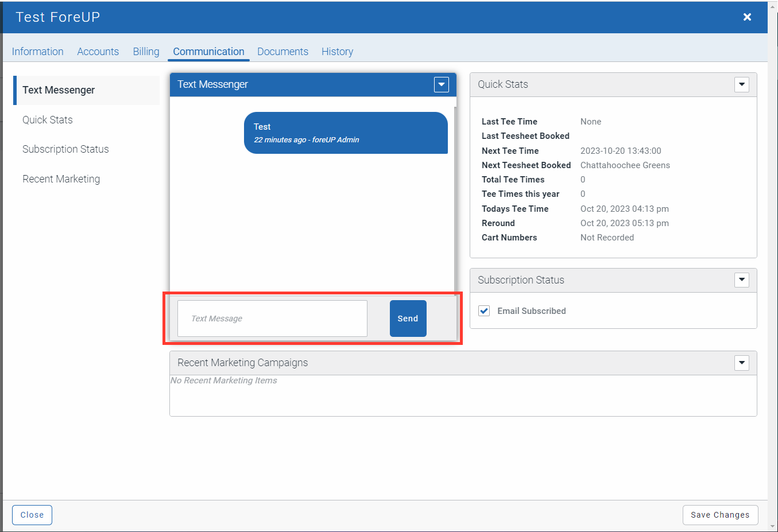Collapse the Text Messenger panel arrow
This screenshot has height=532, width=778.
[442, 85]
